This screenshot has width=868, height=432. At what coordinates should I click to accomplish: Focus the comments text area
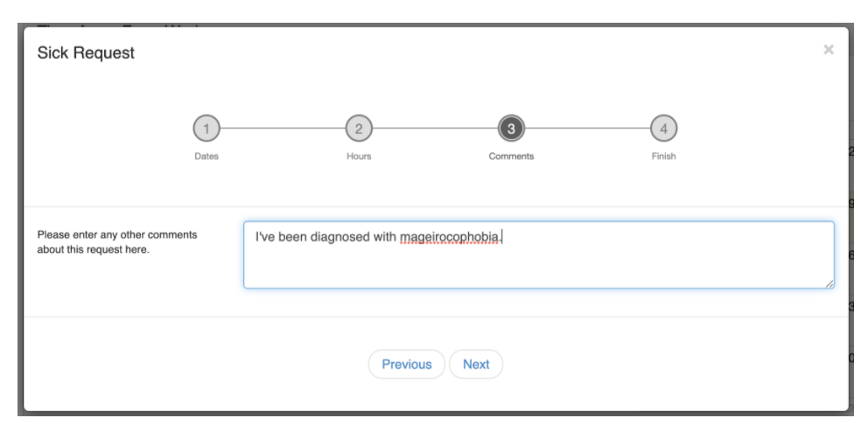538,262
